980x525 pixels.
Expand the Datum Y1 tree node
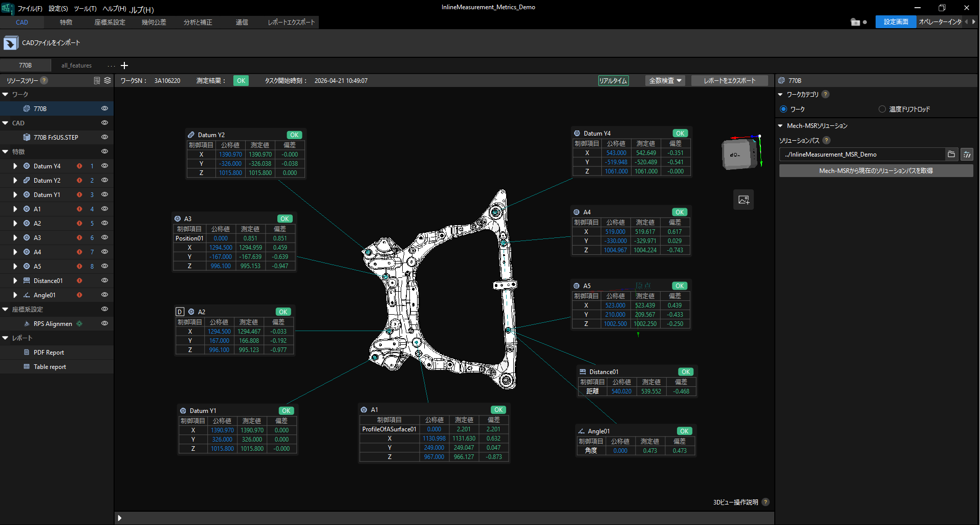click(x=15, y=194)
